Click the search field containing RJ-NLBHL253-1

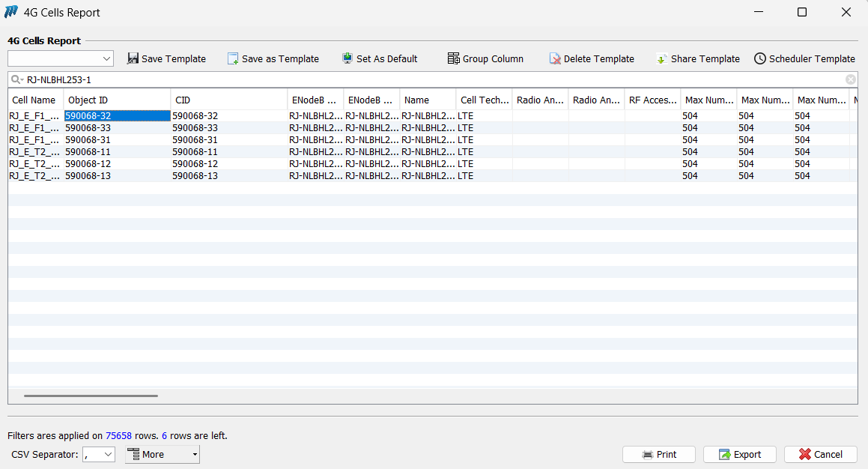[x=434, y=79]
